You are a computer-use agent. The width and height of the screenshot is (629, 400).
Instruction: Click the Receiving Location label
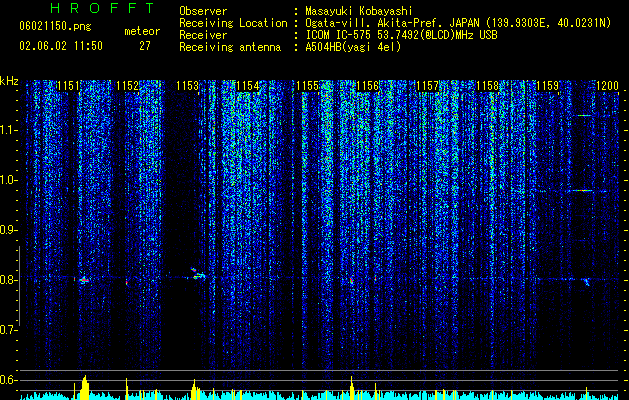coord(233,23)
